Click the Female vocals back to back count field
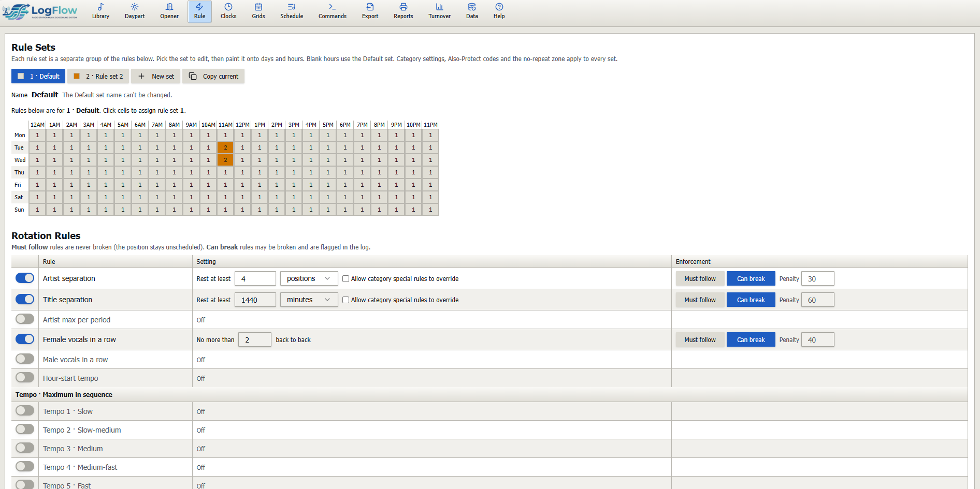 point(254,339)
